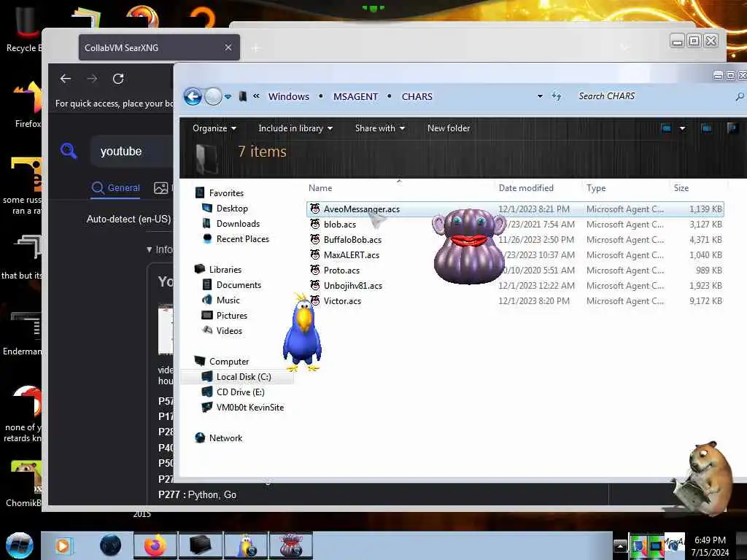Open the Include in library menu
This screenshot has height=560, width=747.
coord(295,128)
